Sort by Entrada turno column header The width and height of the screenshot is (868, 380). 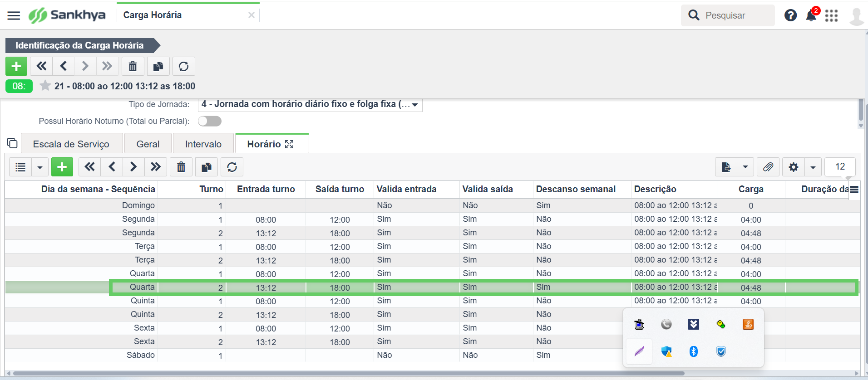[x=266, y=189]
